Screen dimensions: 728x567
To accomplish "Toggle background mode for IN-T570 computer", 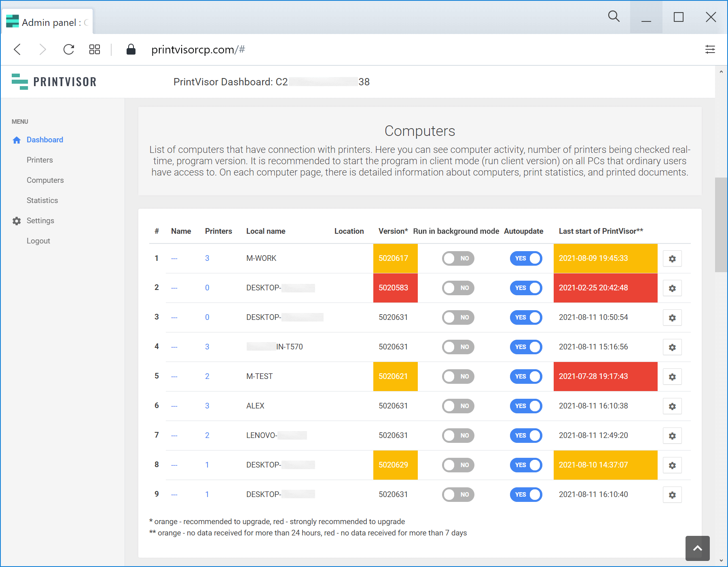I will pyautogui.click(x=458, y=347).
